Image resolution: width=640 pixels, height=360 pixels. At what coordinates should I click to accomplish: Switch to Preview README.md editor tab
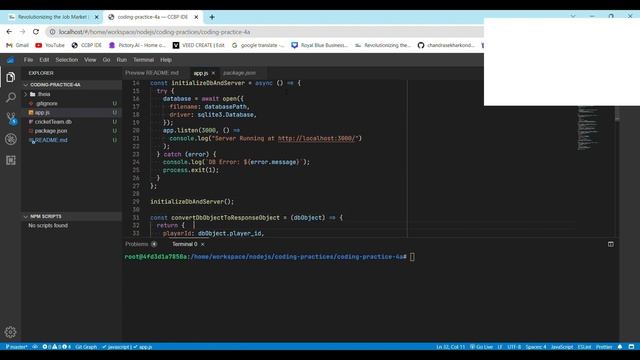(152, 73)
